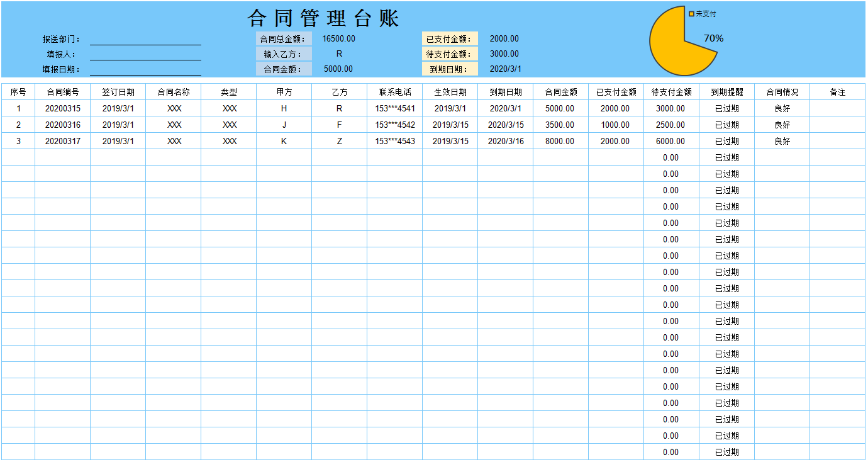Select the 甲方 column header
This screenshot has height=462, width=868.
pyautogui.click(x=284, y=92)
